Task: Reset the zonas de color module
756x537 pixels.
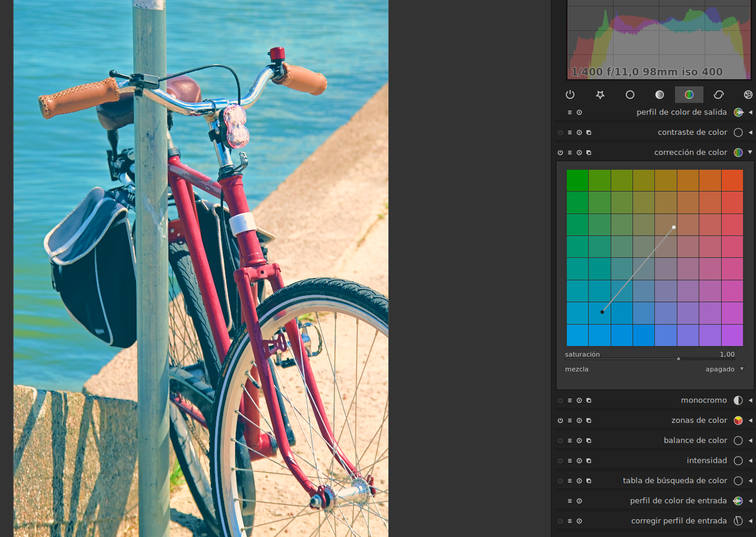Action: 579,420
